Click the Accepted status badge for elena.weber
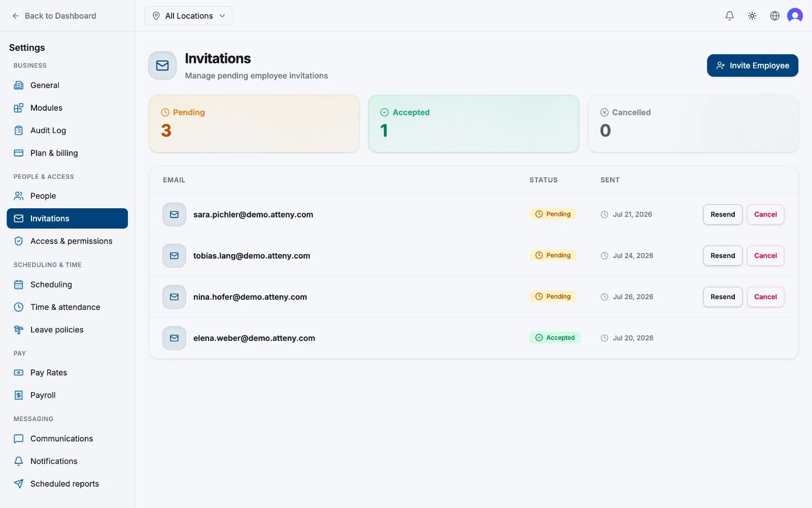This screenshot has height=508, width=812. (555, 338)
